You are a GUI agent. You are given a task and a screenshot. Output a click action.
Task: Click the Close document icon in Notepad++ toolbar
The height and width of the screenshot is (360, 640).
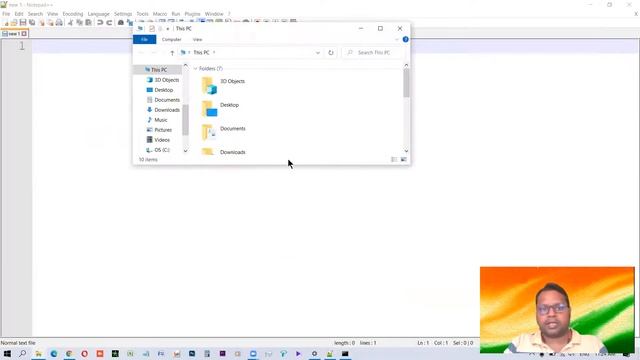tap(41, 22)
